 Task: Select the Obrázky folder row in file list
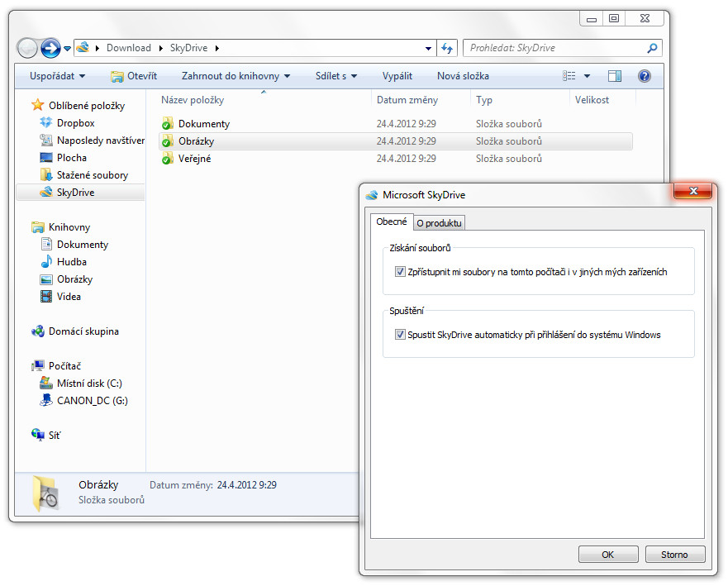point(396,141)
